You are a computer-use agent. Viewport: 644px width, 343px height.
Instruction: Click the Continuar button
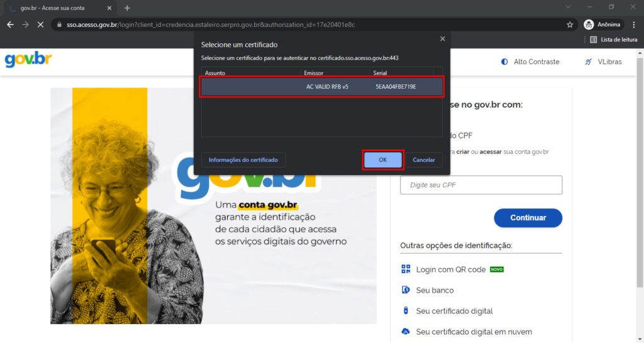tap(528, 218)
